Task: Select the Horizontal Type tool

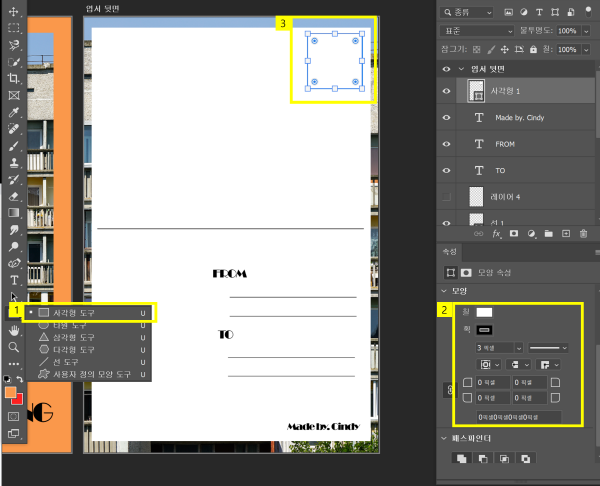Action: point(14,280)
